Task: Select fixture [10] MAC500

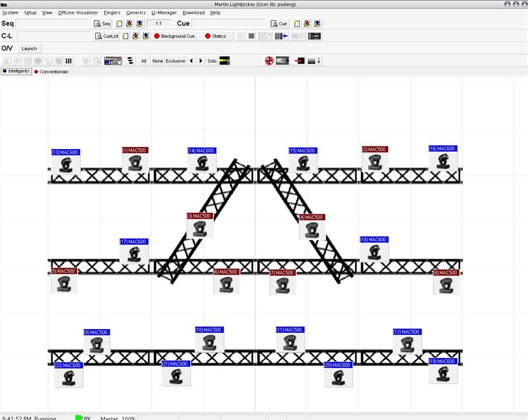Action: pos(209,340)
